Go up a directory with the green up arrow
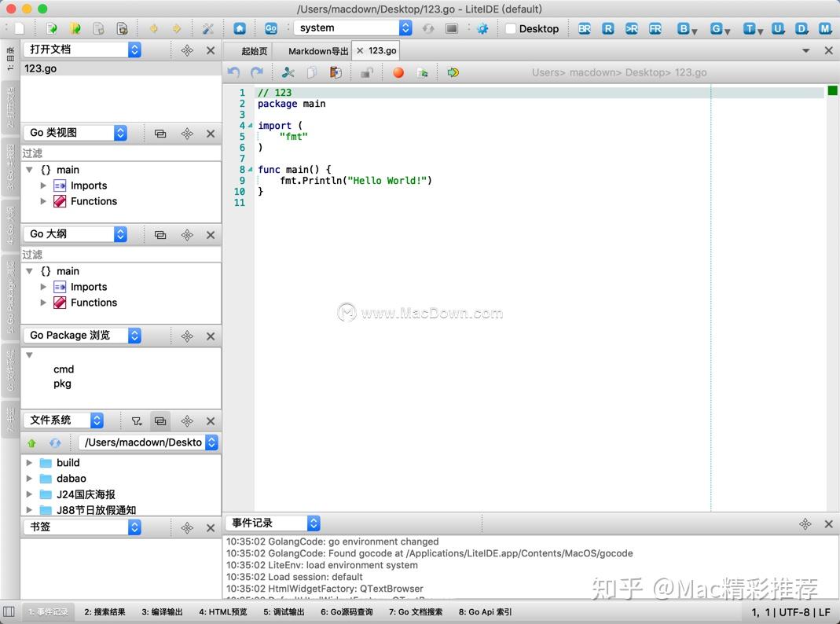This screenshot has width=840, height=624. 31,443
